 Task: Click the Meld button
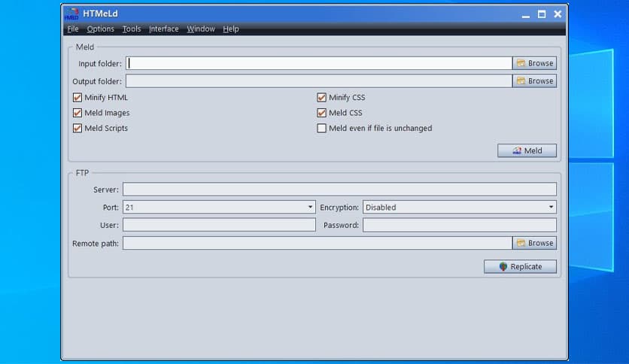pyautogui.click(x=527, y=150)
